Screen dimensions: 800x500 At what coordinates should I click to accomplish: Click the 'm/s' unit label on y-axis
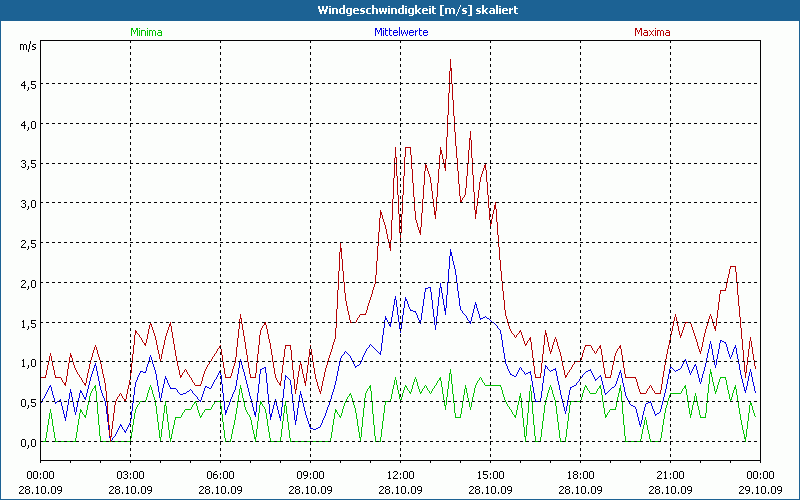click(28, 46)
